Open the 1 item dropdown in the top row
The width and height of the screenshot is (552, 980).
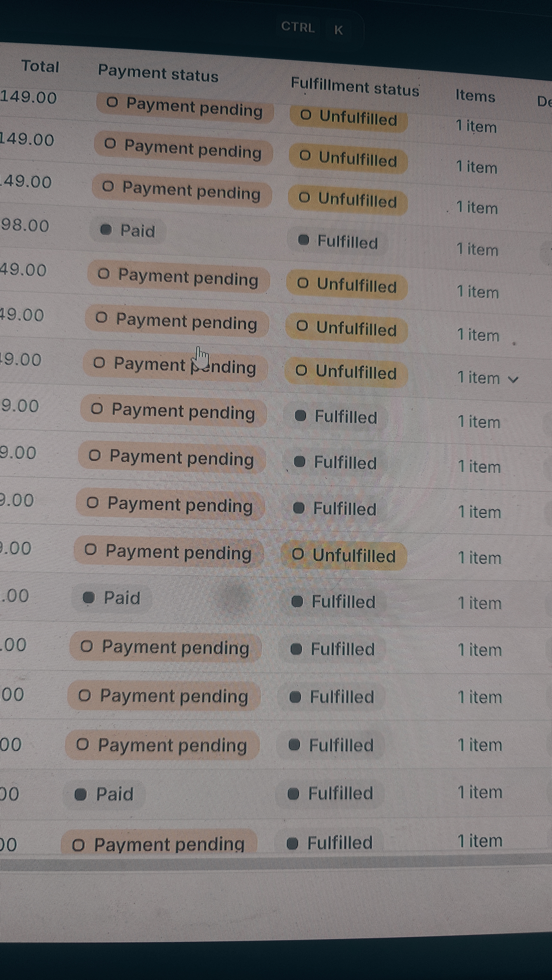coord(476,126)
